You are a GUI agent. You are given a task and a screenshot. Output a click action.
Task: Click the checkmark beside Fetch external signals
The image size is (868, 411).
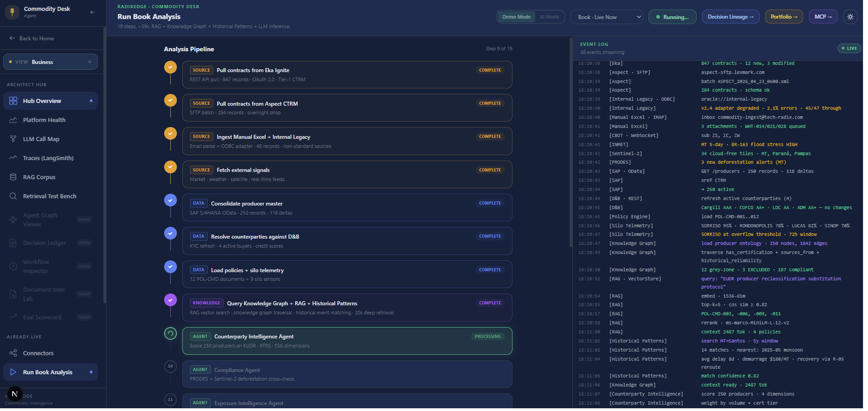(x=171, y=167)
